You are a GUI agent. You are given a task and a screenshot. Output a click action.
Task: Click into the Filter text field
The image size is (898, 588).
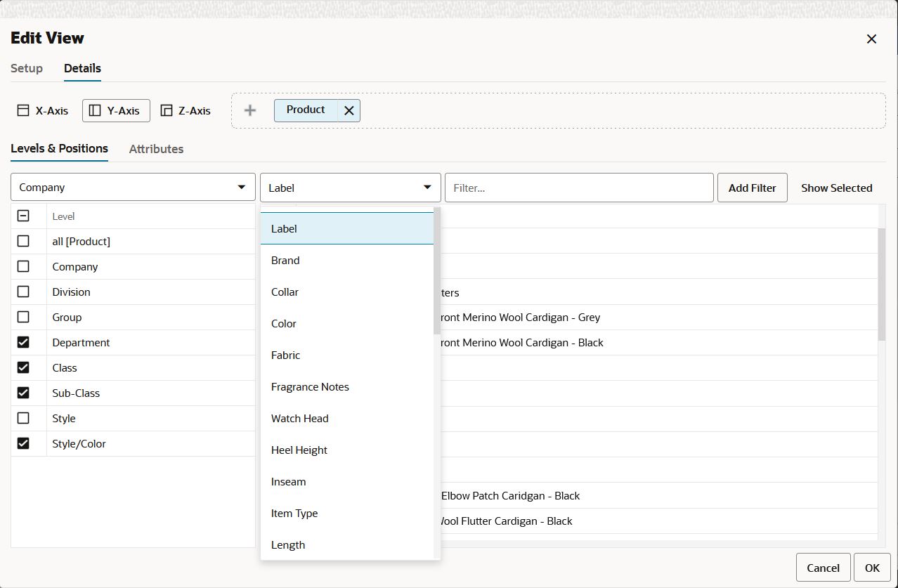(x=579, y=188)
